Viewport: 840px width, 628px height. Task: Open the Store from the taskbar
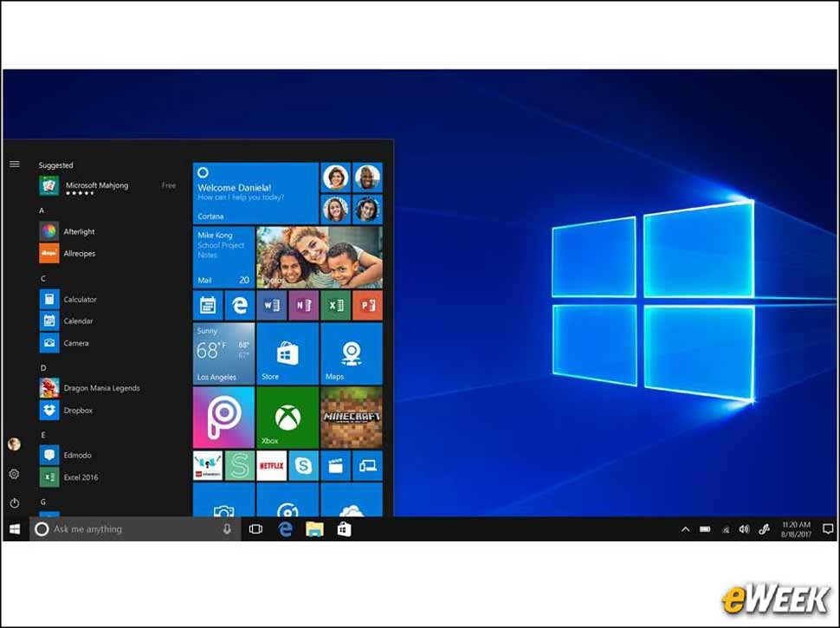click(344, 529)
